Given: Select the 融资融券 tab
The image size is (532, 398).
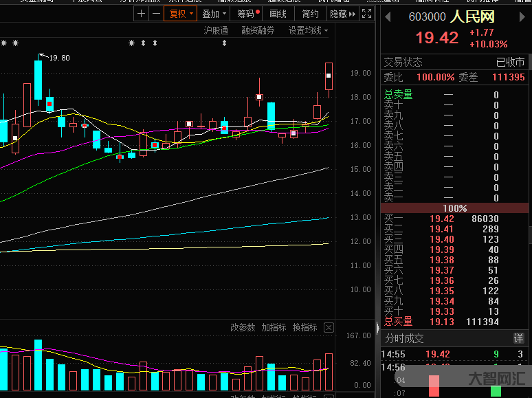Looking at the screenshot, I should pos(258,30).
